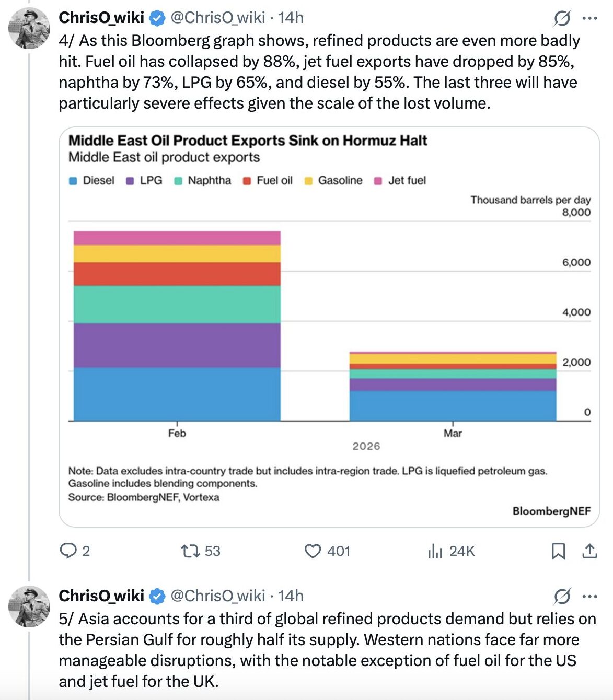
Task: Open ChrisO_wiki avatar on tweet 5
Action: pos(29,606)
